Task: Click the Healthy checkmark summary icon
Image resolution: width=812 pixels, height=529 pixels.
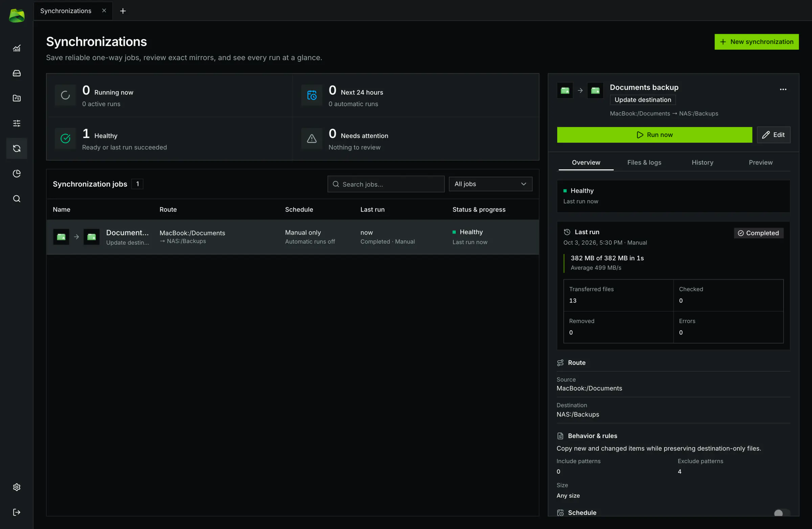Action: [x=66, y=139]
